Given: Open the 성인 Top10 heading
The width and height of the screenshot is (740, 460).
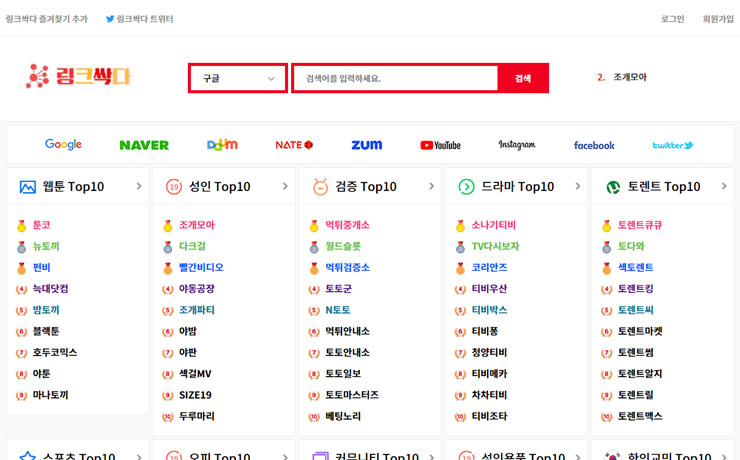Looking at the screenshot, I should (x=219, y=187).
